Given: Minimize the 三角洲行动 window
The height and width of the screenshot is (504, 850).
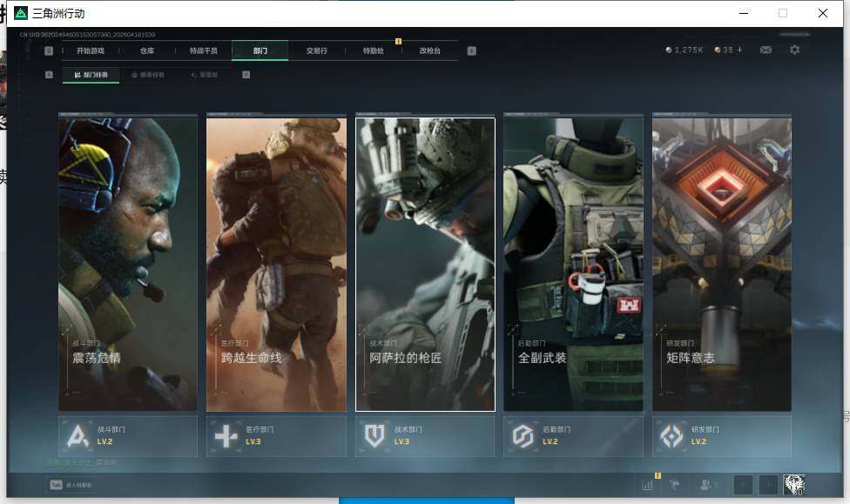Looking at the screenshot, I should (744, 13).
